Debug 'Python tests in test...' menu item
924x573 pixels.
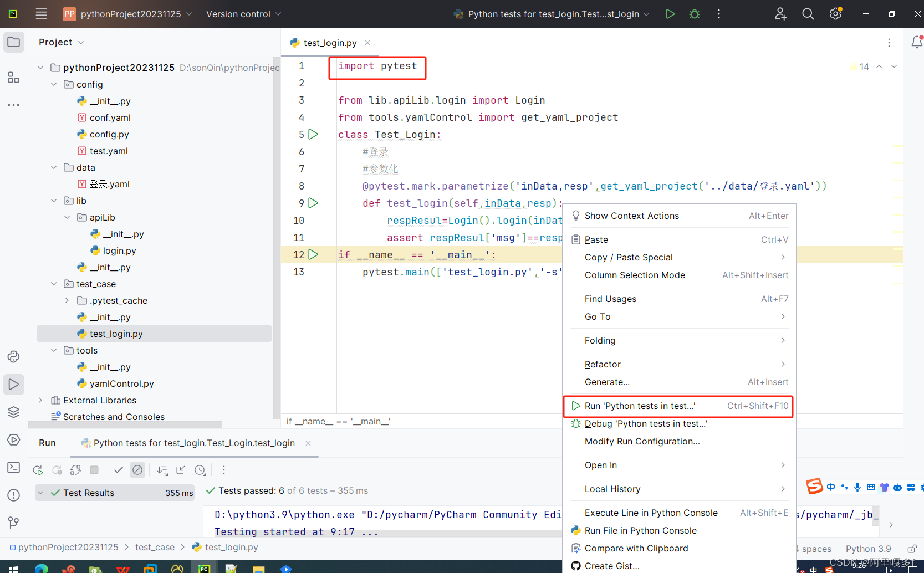680,423
